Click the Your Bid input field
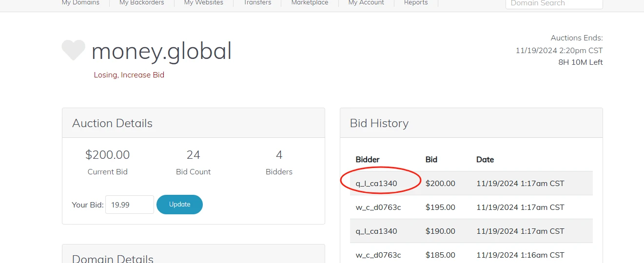The width and height of the screenshot is (644, 263). pos(130,205)
